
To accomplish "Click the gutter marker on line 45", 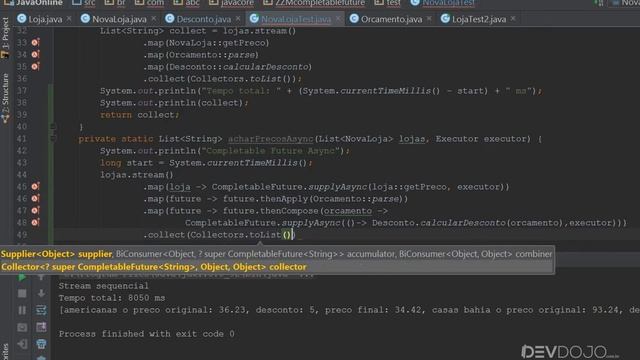I will point(36,187).
